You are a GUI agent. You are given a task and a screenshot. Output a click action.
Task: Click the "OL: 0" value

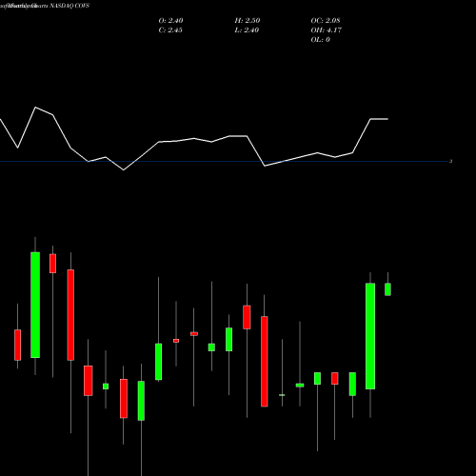[320, 40]
